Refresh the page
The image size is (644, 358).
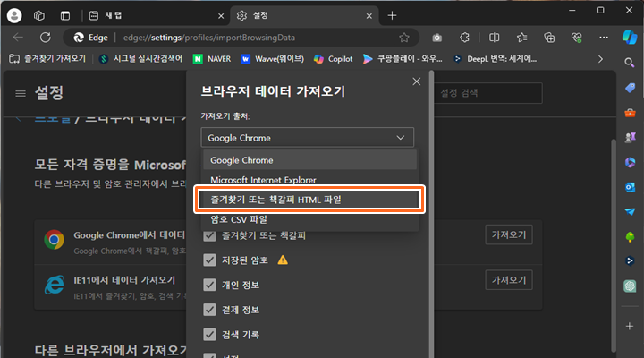coord(46,38)
